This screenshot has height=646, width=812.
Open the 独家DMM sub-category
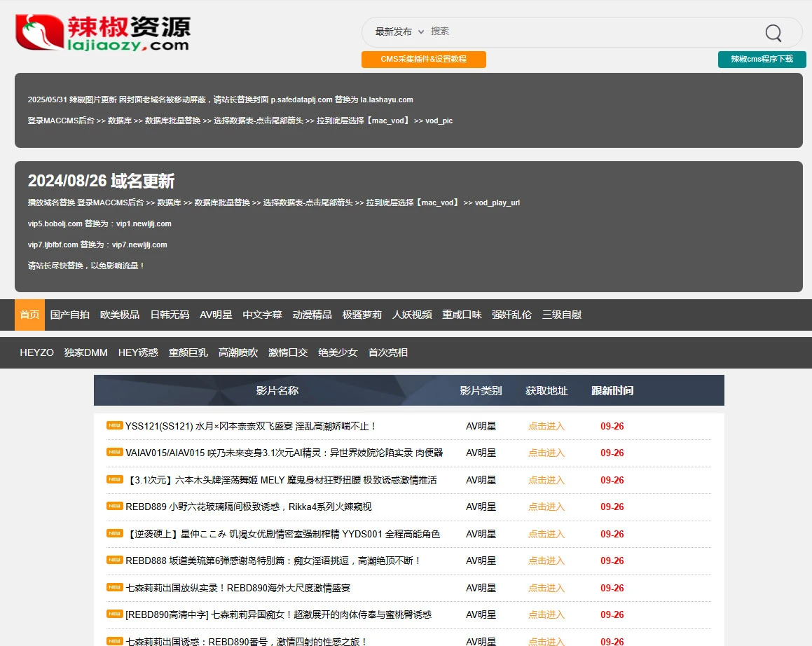[85, 352]
